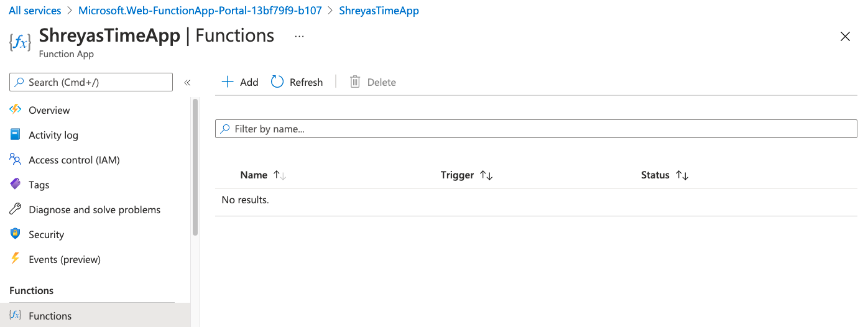The width and height of the screenshot is (868, 327).
Task: Add a new function
Action: point(240,82)
